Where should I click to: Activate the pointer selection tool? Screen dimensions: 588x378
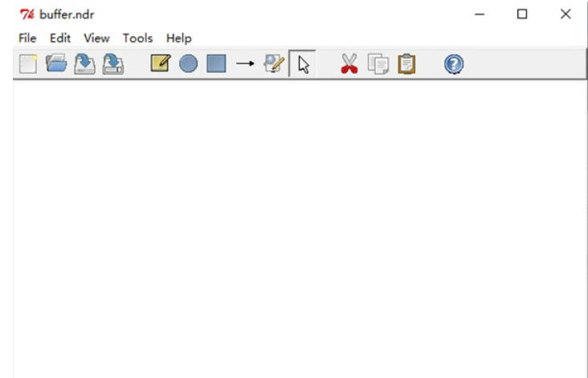point(302,64)
